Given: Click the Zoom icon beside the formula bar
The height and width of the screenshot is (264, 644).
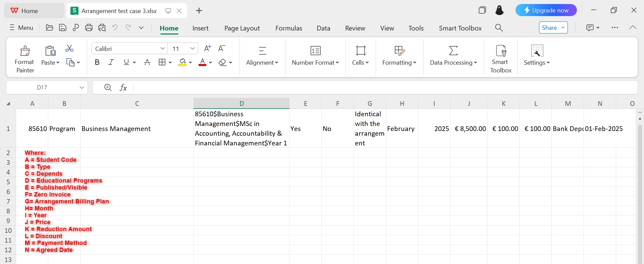Looking at the screenshot, I should (108, 87).
